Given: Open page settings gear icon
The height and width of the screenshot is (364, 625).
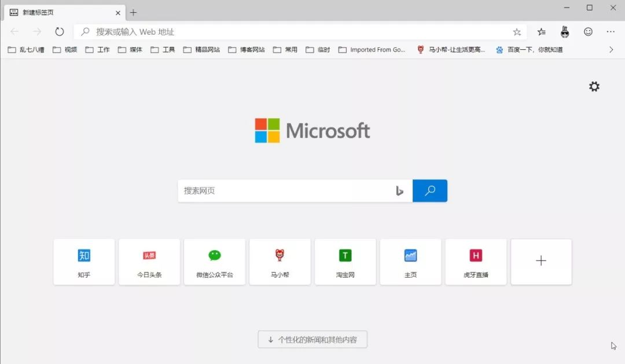Looking at the screenshot, I should (x=594, y=86).
